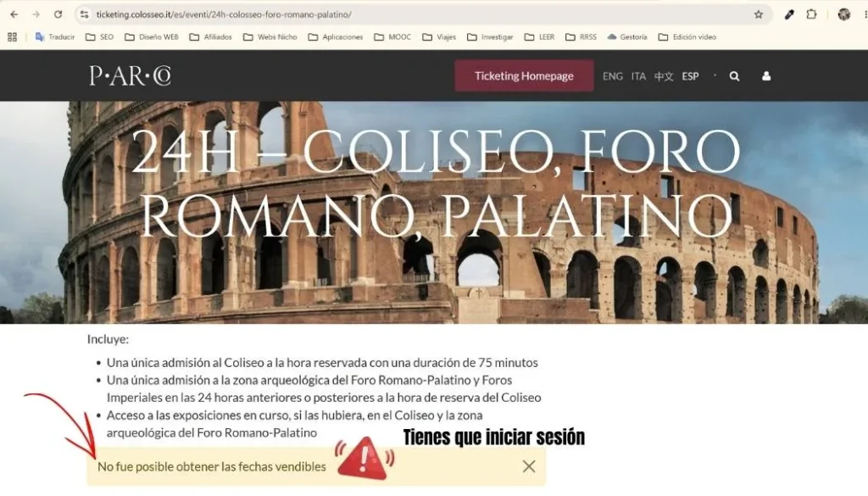Open site info icon in address bar
868x496 pixels.
point(84,14)
